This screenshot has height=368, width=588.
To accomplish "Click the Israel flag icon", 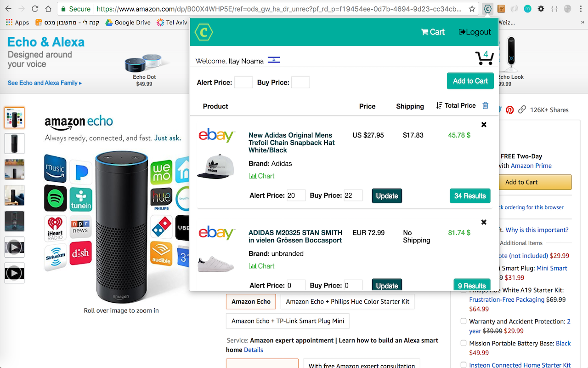I will point(274,60).
